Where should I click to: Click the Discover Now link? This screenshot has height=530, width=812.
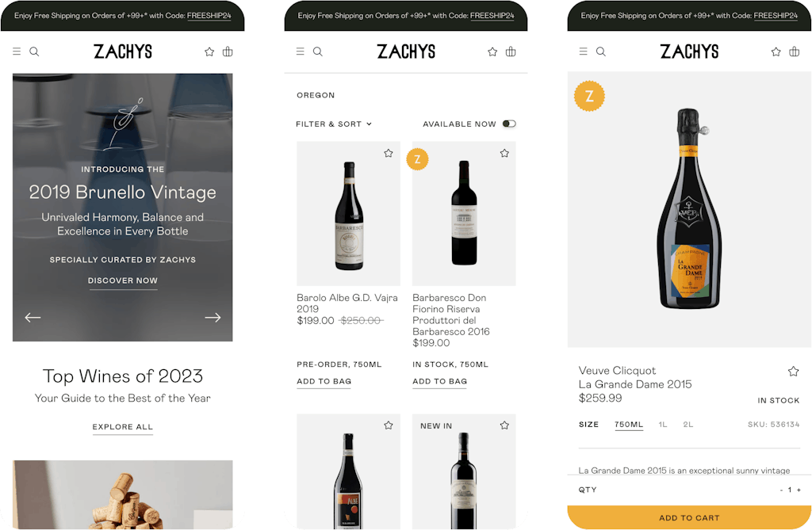point(123,280)
